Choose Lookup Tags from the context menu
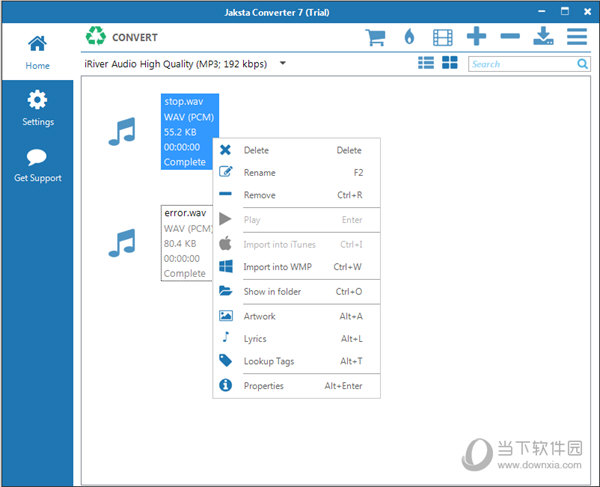The image size is (600, 487). point(296,361)
